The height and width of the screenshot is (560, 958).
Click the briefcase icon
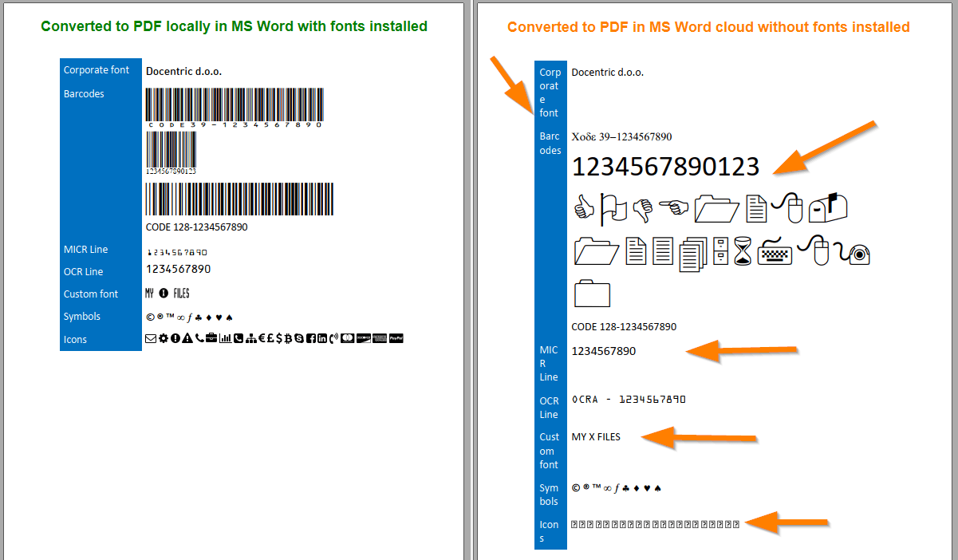pos(211,338)
